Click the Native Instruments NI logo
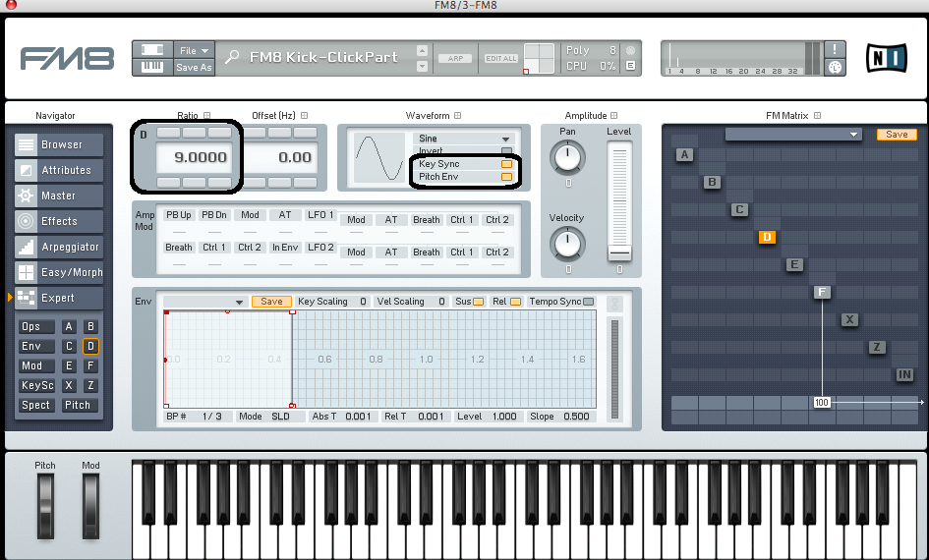The width and height of the screenshot is (929, 560). tap(887, 58)
